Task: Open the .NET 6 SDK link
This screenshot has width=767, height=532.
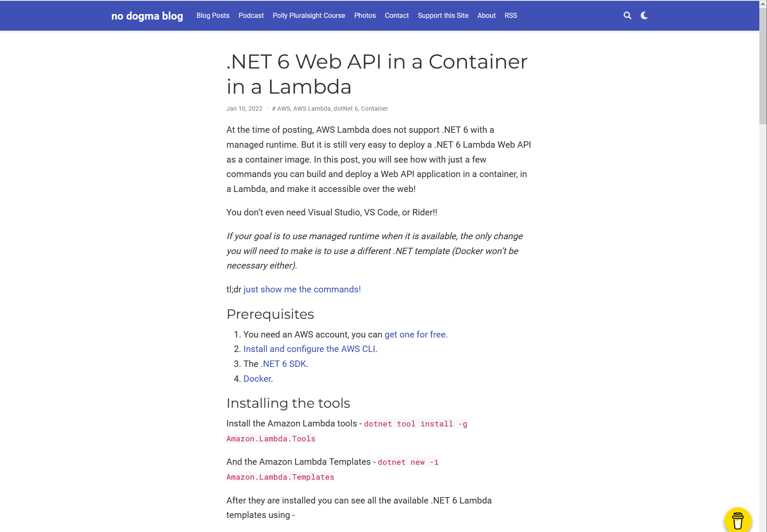Action: click(284, 364)
